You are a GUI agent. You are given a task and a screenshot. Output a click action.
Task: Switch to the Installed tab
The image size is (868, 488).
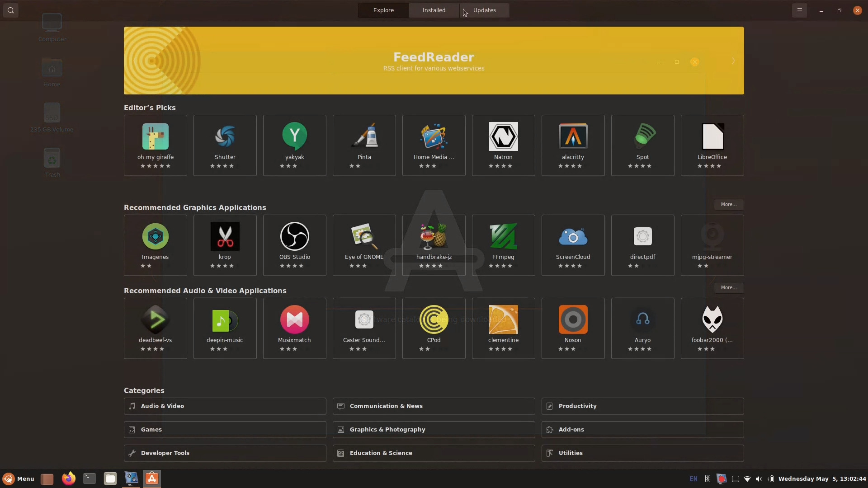[x=434, y=10]
